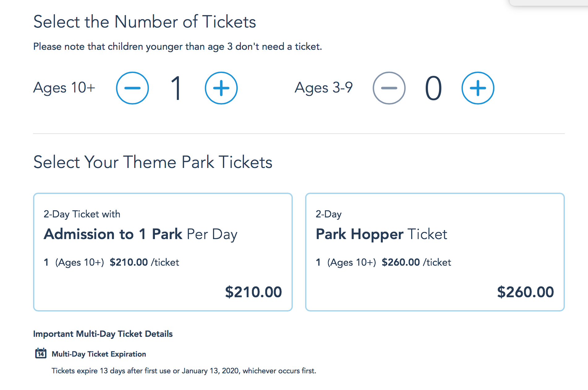Viewport: 588px width, 390px height.
Task: Click the Multi-Day Ticket Expiration calendar icon
Action: [40, 354]
